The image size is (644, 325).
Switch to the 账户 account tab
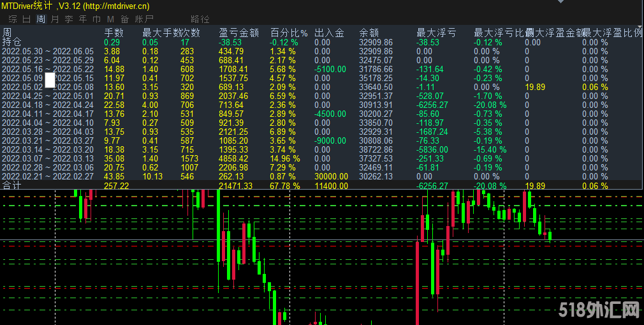[x=145, y=19]
